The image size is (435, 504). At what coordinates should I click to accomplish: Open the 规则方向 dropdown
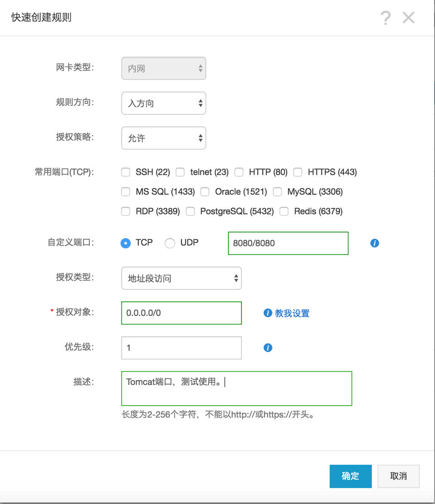point(164,103)
